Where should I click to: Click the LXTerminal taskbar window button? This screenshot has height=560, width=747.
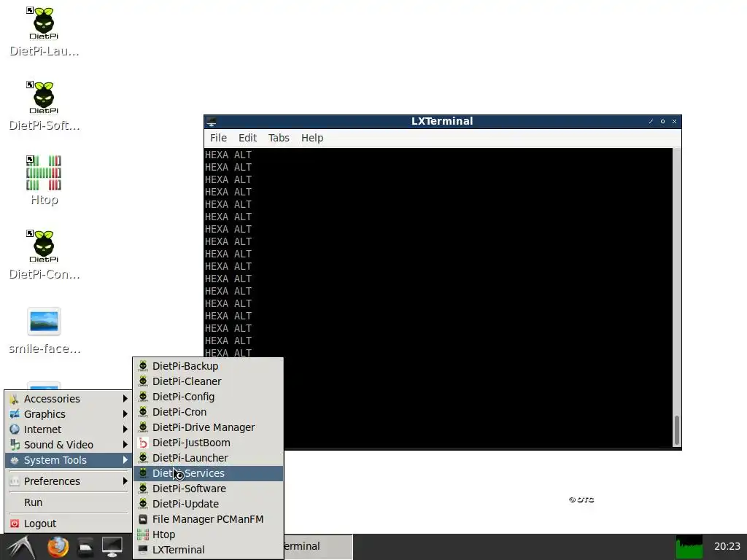tap(318, 546)
